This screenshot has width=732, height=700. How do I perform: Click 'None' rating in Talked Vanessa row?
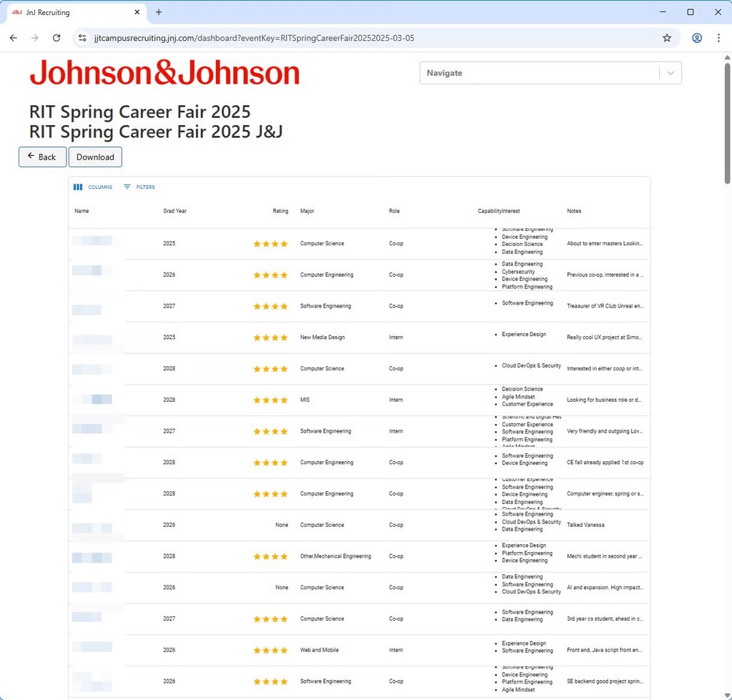pyautogui.click(x=282, y=525)
